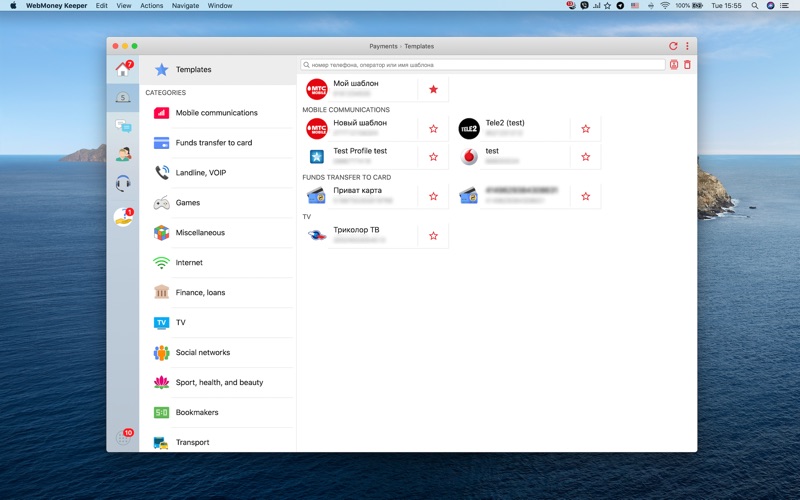Click the save template icon beside search
Viewport: 800px width, 500px height.
click(674, 65)
